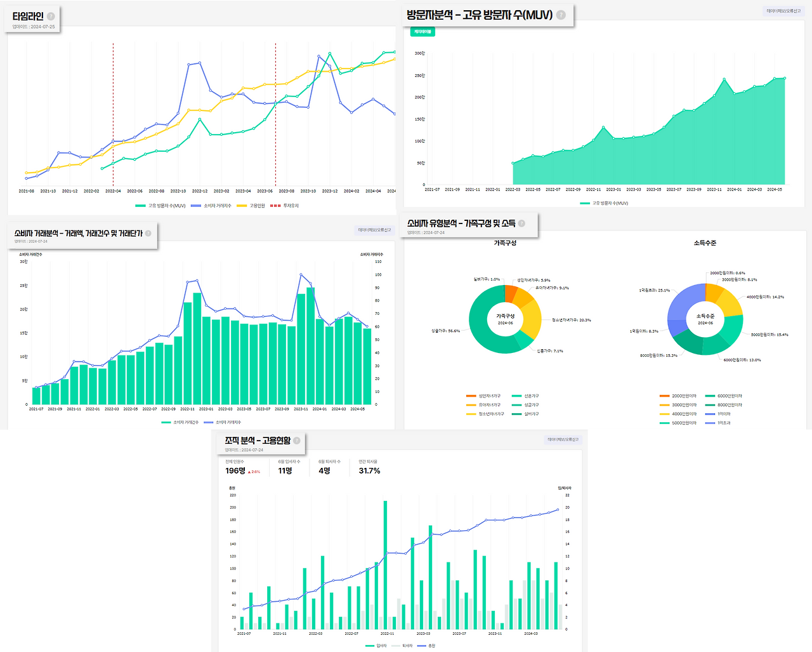Click the orange 성인자녀가구 legend swatch
812x652 pixels.
(x=471, y=396)
